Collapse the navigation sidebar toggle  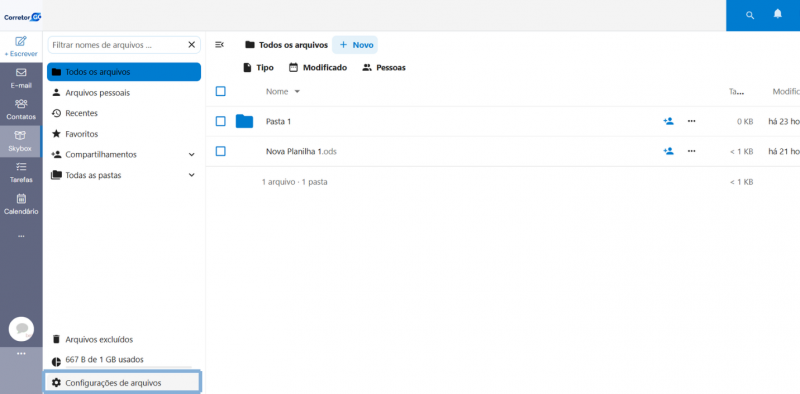click(x=219, y=45)
